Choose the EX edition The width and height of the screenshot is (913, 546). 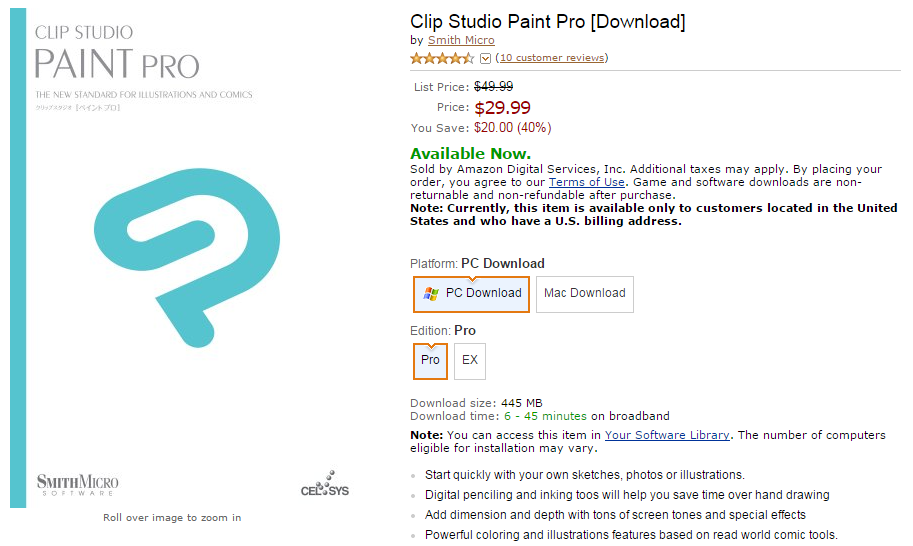click(470, 360)
